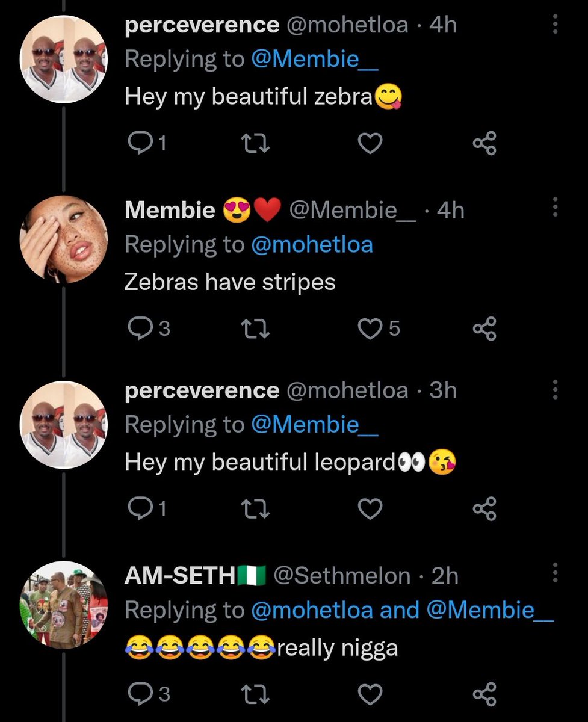Open the @Membie__ mention in the first tweet
The width and height of the screenshot is (588, 722).
314,59
